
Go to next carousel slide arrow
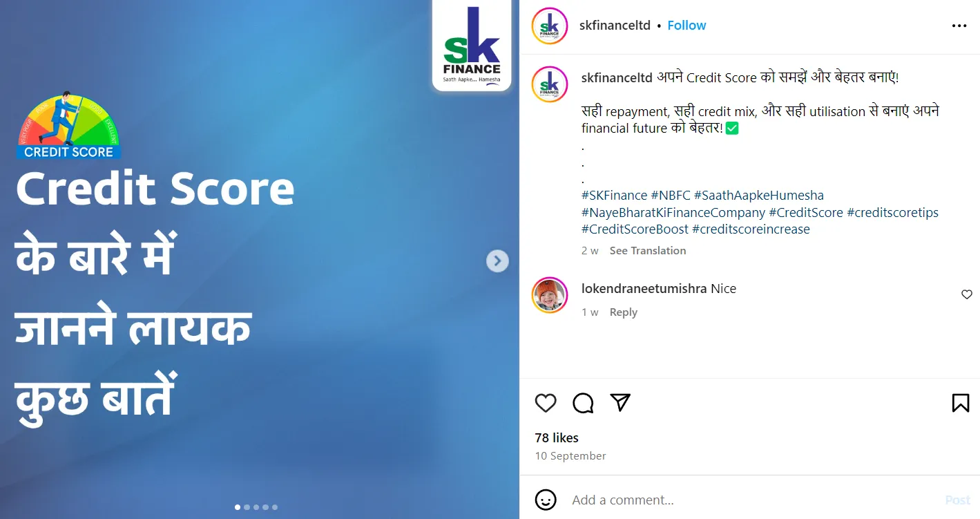tap(497, 261)
